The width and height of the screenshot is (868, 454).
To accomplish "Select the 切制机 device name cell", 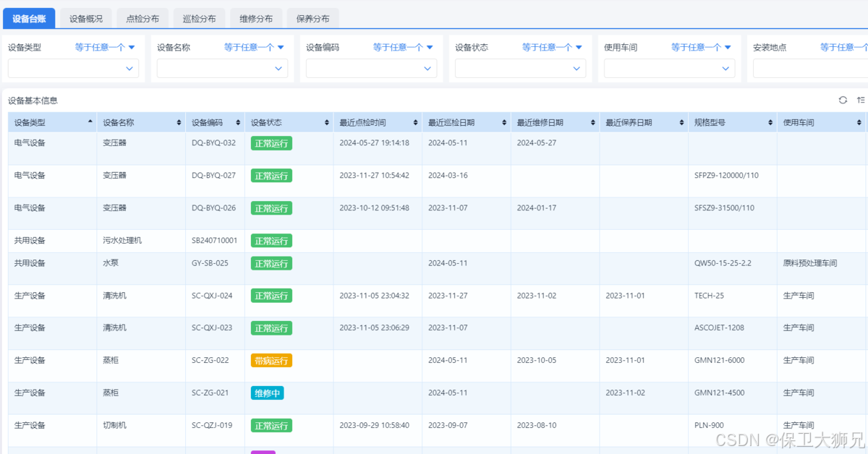I will tap(140, 430).
